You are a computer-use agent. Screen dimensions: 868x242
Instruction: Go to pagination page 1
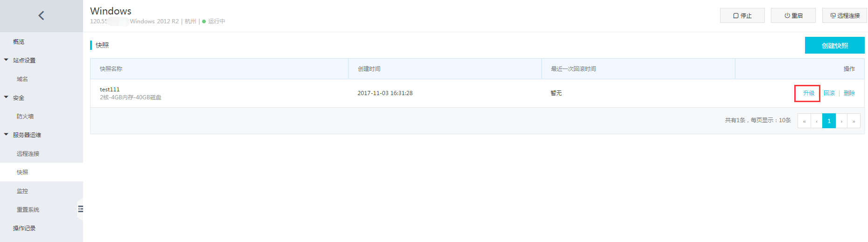829,121
